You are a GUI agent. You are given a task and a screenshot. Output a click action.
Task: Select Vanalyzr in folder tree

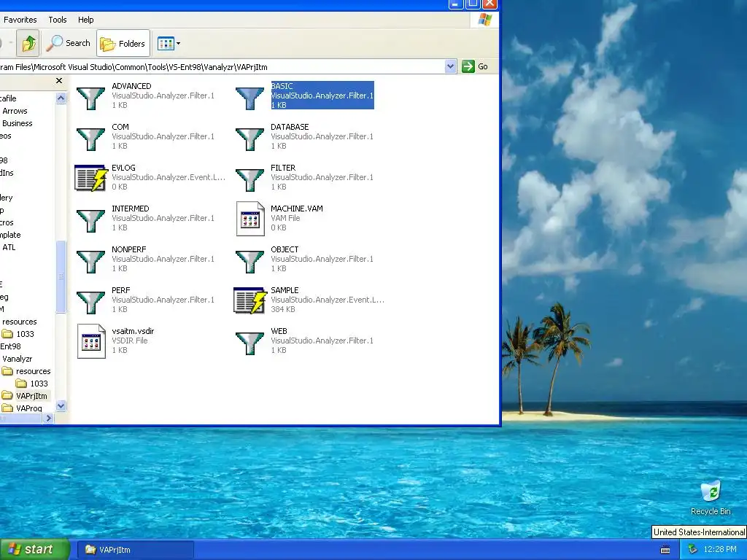pos(18,359)
